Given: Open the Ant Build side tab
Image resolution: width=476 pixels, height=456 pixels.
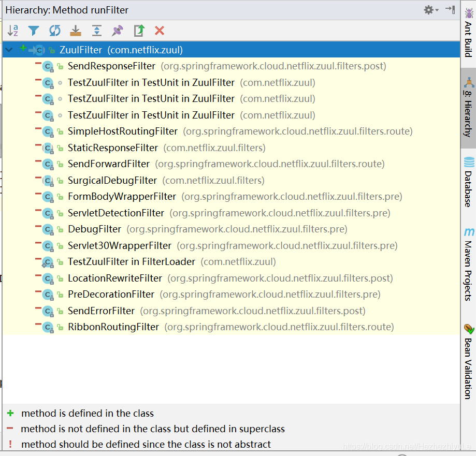Looking at the screenshot, I should coord(468,33).
